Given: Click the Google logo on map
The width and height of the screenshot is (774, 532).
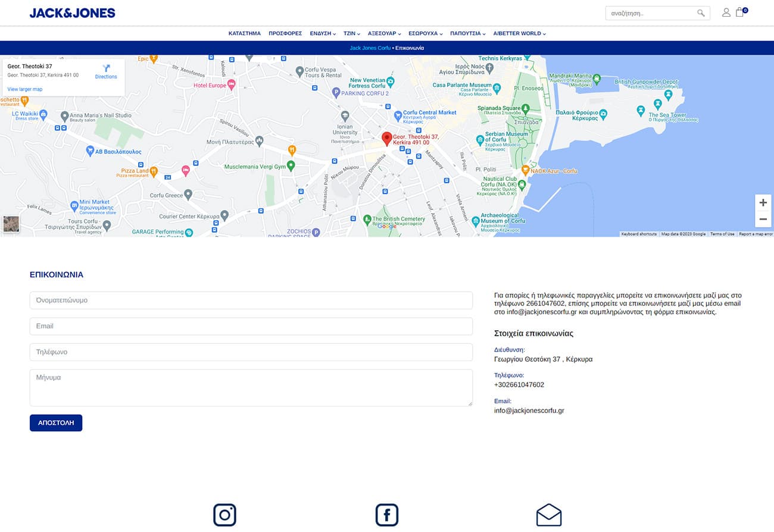Looking at the screenshot, I should pos(387,226).
